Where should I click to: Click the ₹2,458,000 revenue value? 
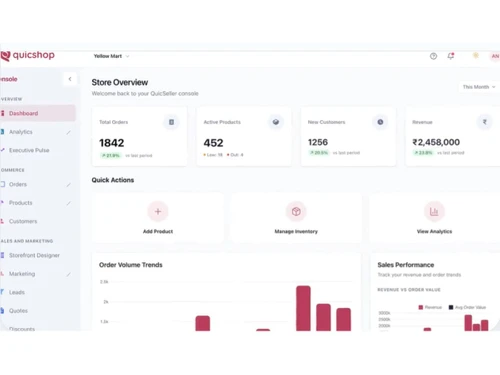coord(436,142)
